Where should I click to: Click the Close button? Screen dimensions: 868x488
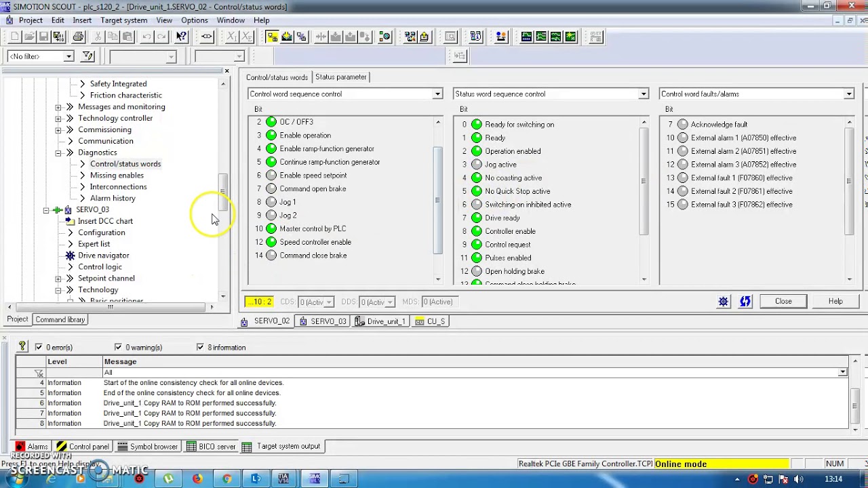(783, 302)
